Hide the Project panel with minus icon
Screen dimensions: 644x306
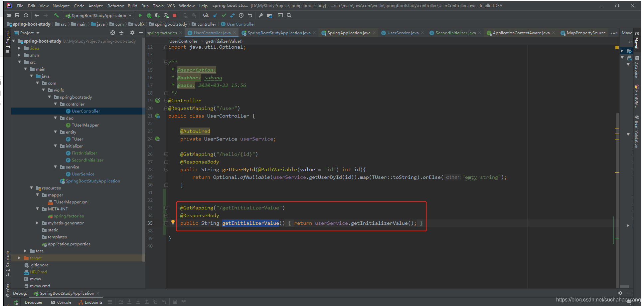[x=141, y=33]
